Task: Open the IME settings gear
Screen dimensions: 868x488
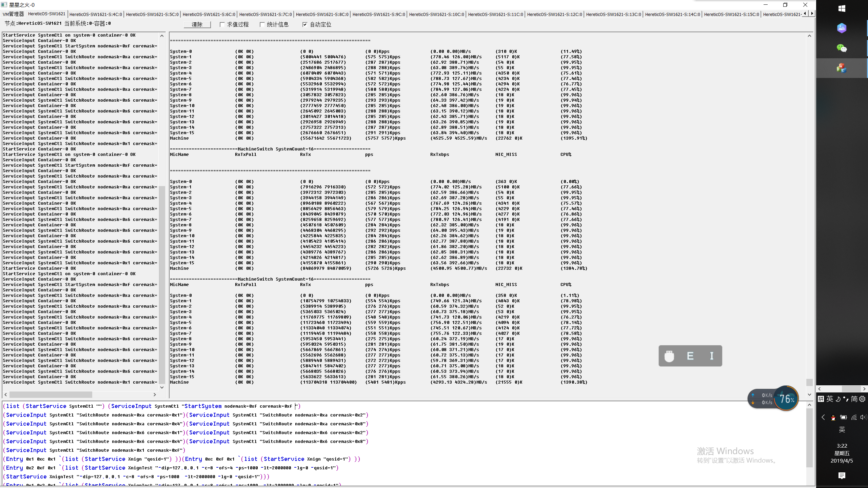Action: coord(862,399)
